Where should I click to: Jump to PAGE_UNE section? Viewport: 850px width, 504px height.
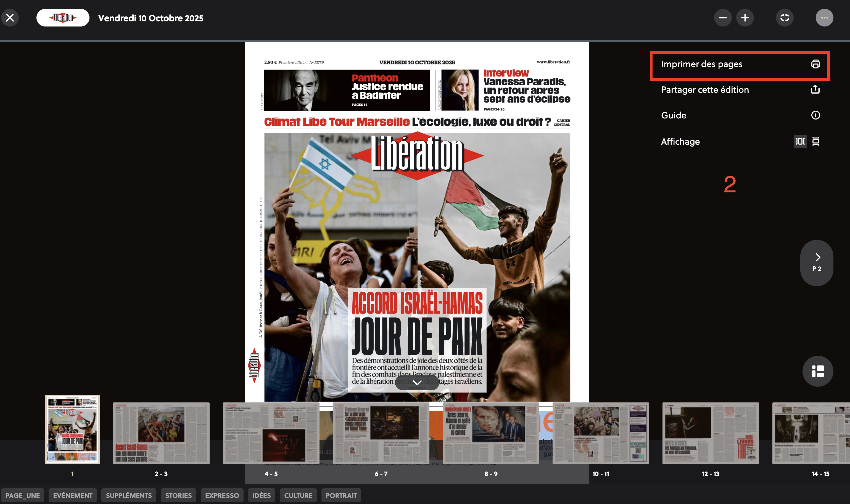click(x=22, y=495)
